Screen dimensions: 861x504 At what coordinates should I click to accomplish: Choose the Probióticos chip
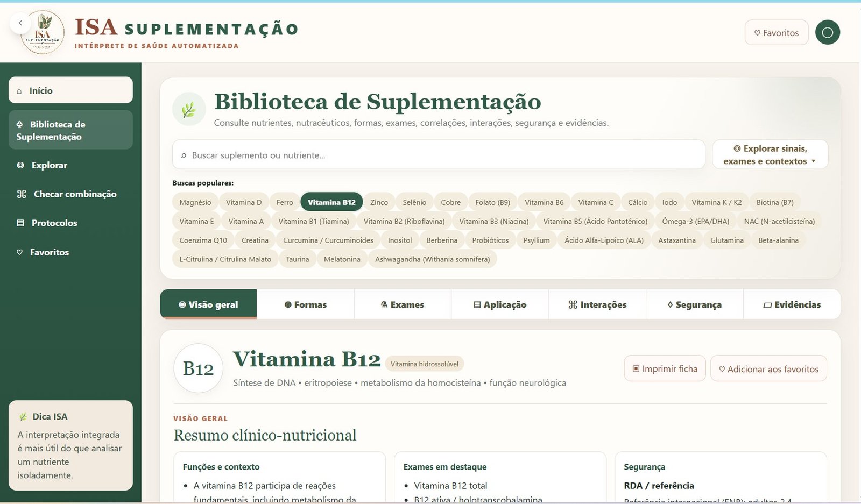[x=490, y=240]
